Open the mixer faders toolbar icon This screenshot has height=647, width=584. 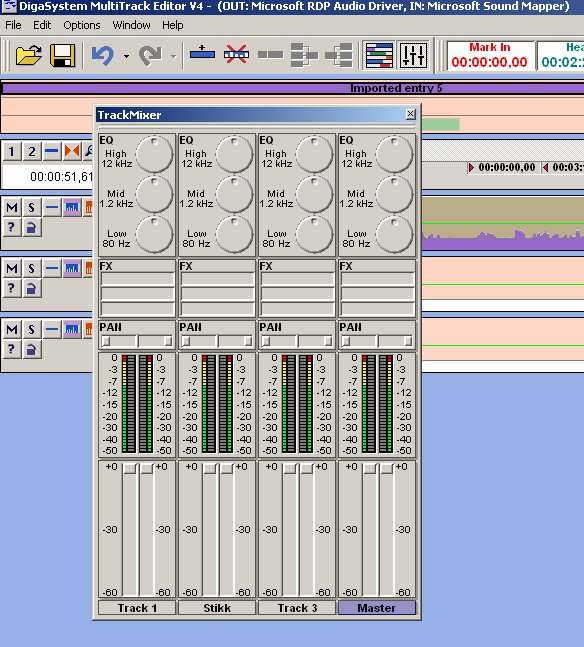click(413, 55)
